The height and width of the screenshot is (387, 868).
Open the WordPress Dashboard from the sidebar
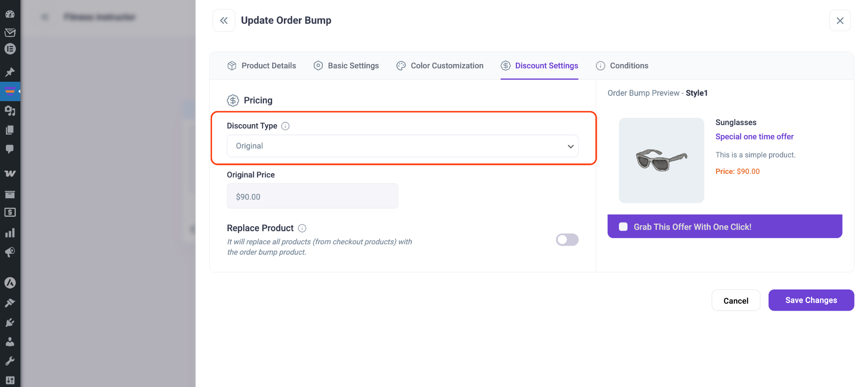10,14
